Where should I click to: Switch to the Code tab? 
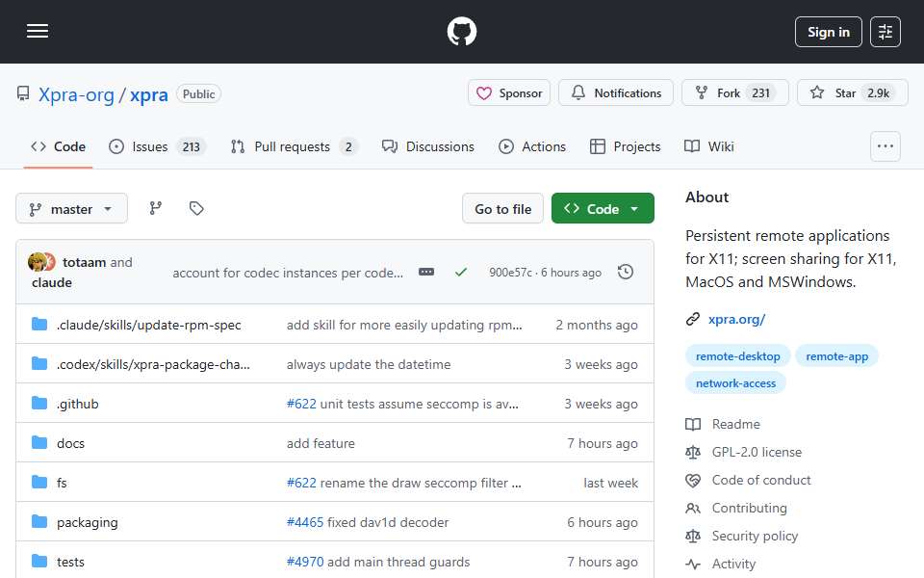pos(58,146)
